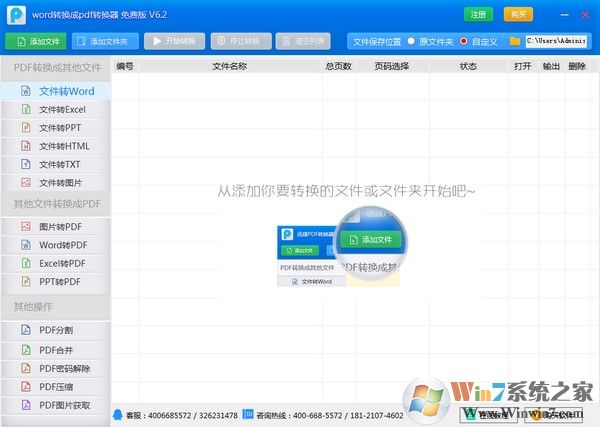Select 文件转Excel in sidebar
Screen dimensions: 600x427
(56, 109)
